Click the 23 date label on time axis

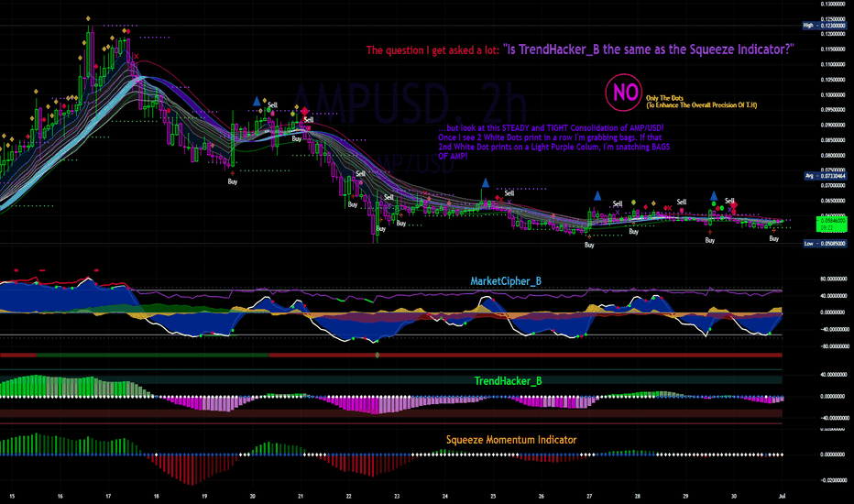click(397, 497)
